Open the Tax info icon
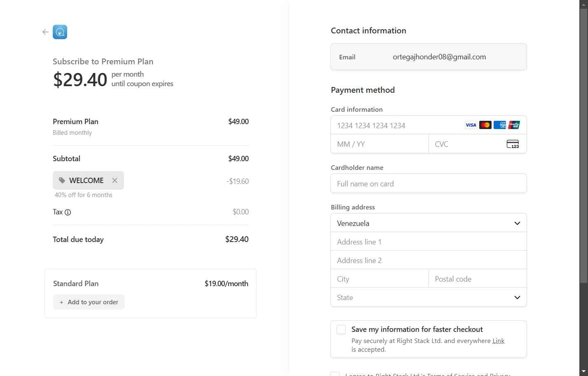The height and width of the screenshot is (376, 588). click(68, 212)
